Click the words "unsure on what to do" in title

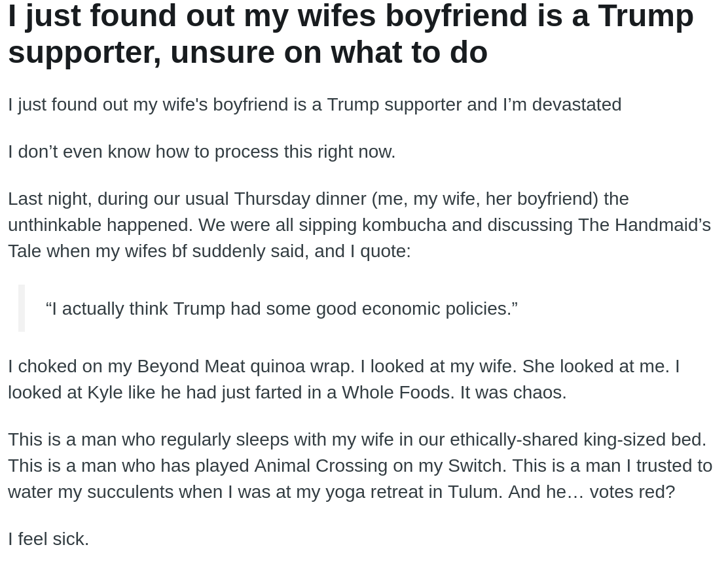pos(329,52)
